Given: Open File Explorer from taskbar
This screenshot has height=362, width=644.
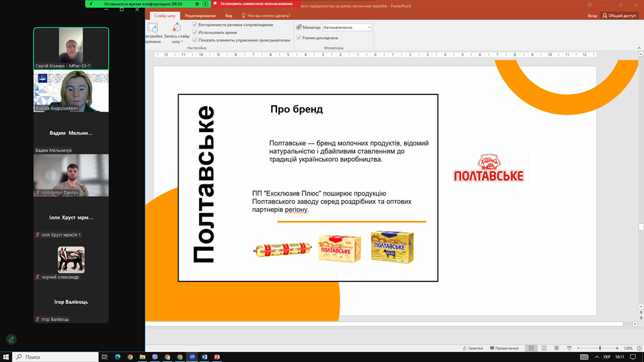Looking at the screenshot, I should (142, 357).
